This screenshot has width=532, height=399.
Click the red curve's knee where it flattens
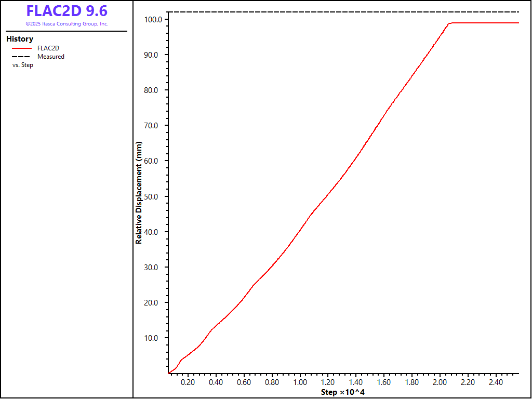[449, 23]
